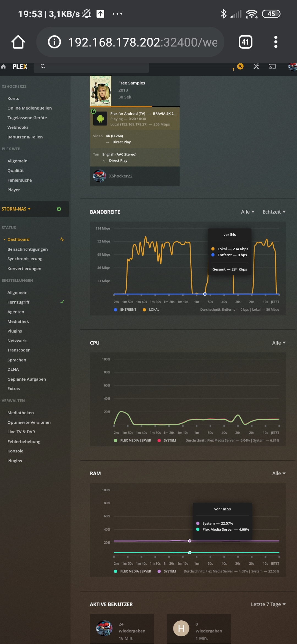Tap the Plex home icon
The height and width of the screenshot is (644, 297).
click(x=4, y=66)
